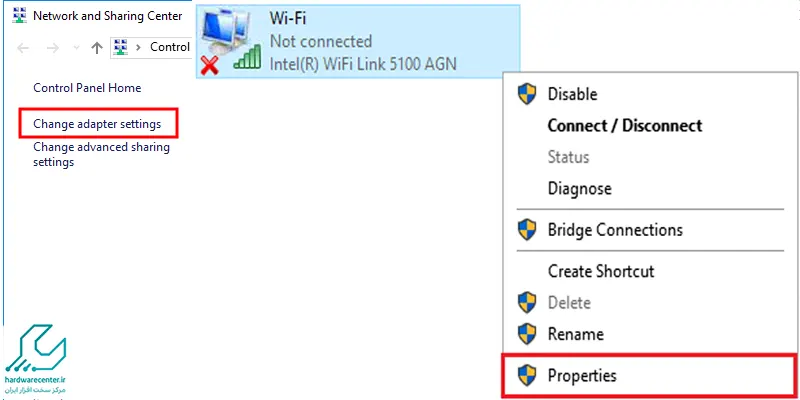The height and width of the screenshot is (400, 800).
Task: Click the Network and Sharing Center title icon
Action: 18,16
